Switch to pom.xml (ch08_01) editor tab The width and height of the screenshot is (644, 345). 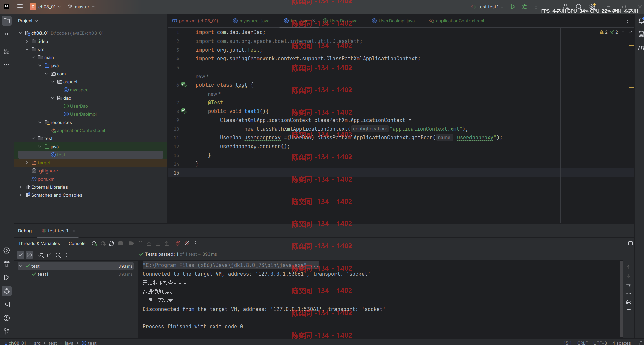[x=195, y=21]
